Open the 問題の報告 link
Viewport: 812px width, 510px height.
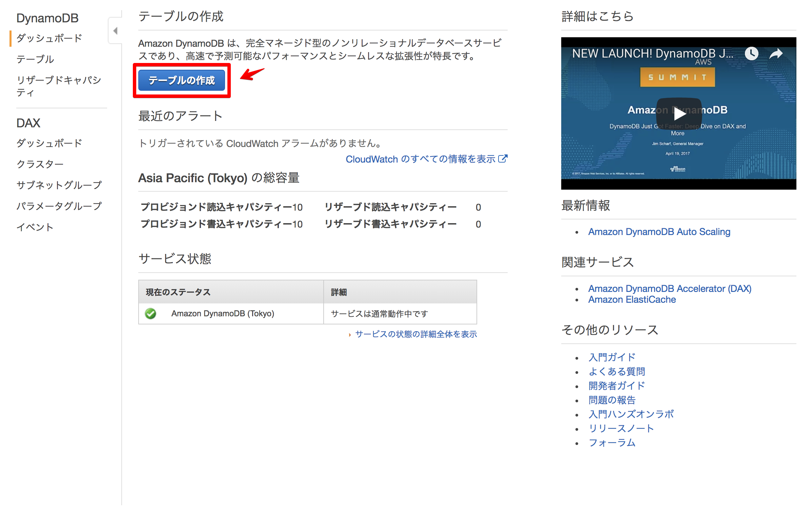[612, 400]
